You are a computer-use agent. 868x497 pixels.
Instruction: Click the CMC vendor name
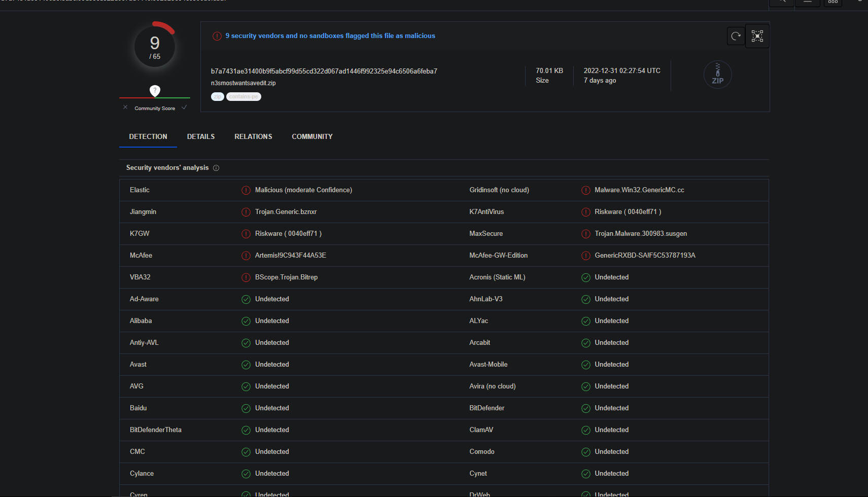click(x=137, y=452)
